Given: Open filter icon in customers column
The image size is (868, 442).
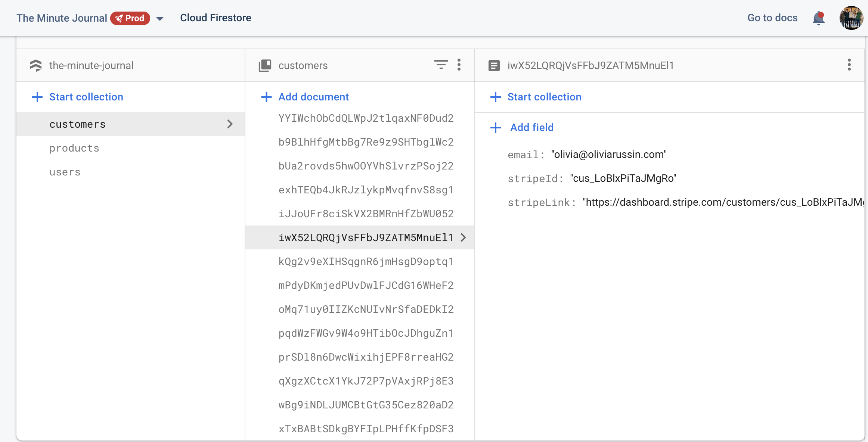Looking at the screenshot, I should pyautogui.click(x=441, y=65).
